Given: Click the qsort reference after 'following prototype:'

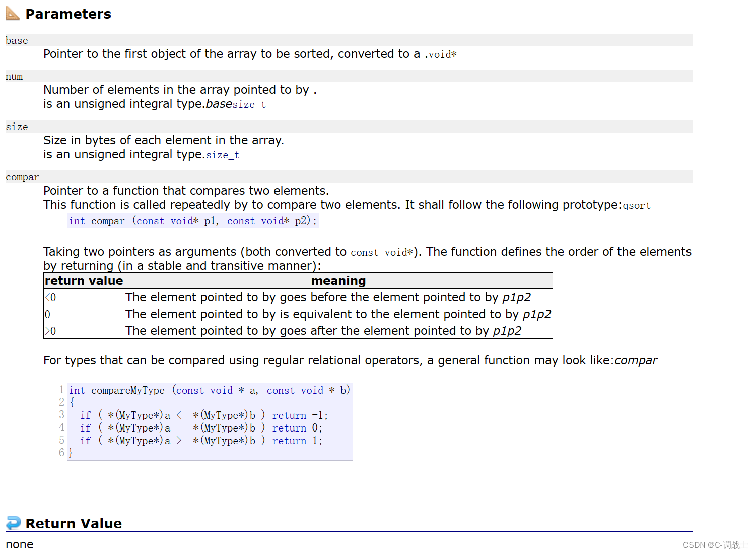Looking at the screenshot, I should pyautogui.click(x=636, y=206).
